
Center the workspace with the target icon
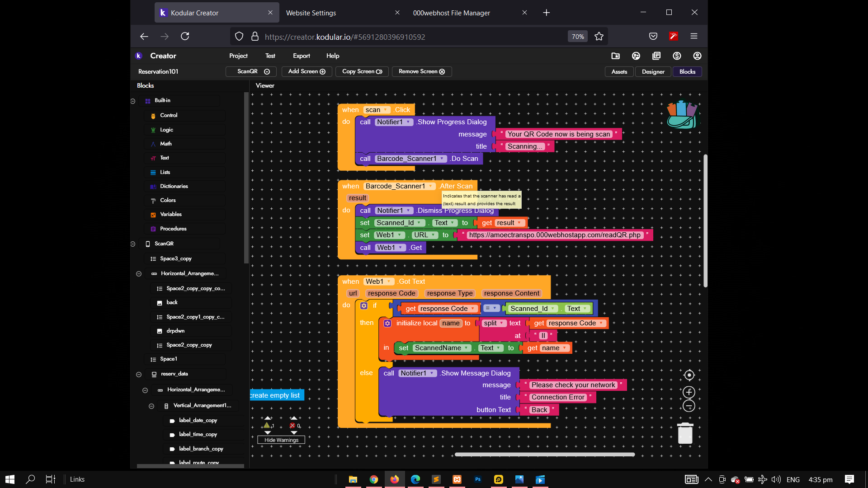689,375
